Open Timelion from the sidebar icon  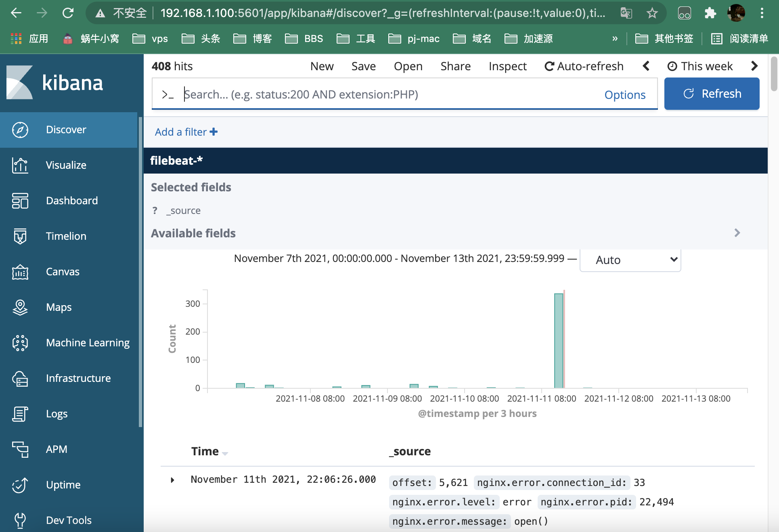pos(20,236)
